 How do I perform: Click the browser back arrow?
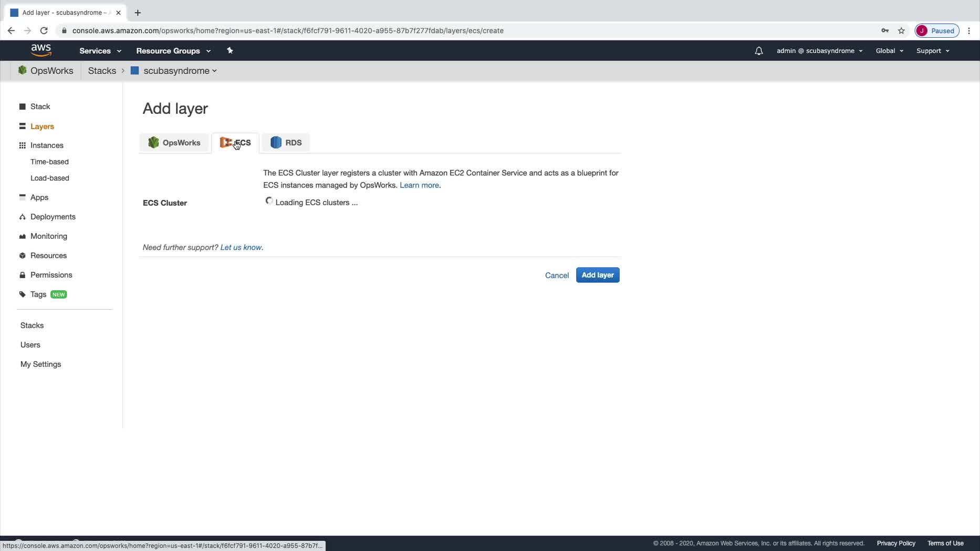(x=11, y=30)
